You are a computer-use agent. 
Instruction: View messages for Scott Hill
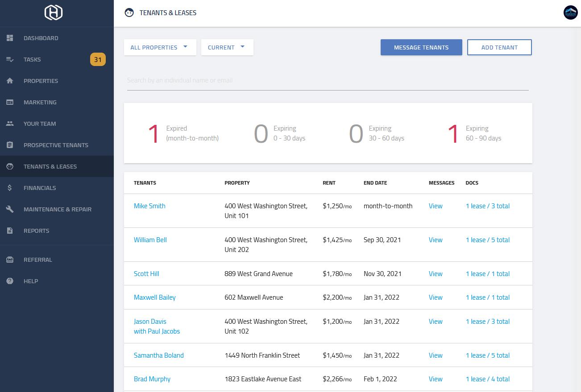[x=436, y=274]
